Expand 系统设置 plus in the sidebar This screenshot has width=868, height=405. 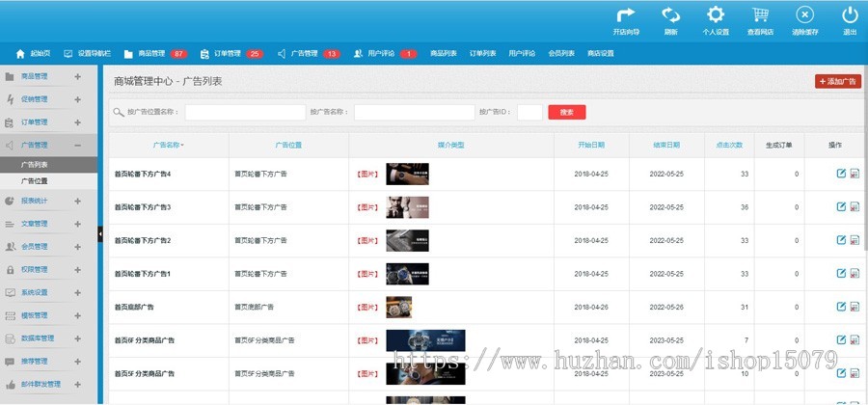(x=77, y=293)
